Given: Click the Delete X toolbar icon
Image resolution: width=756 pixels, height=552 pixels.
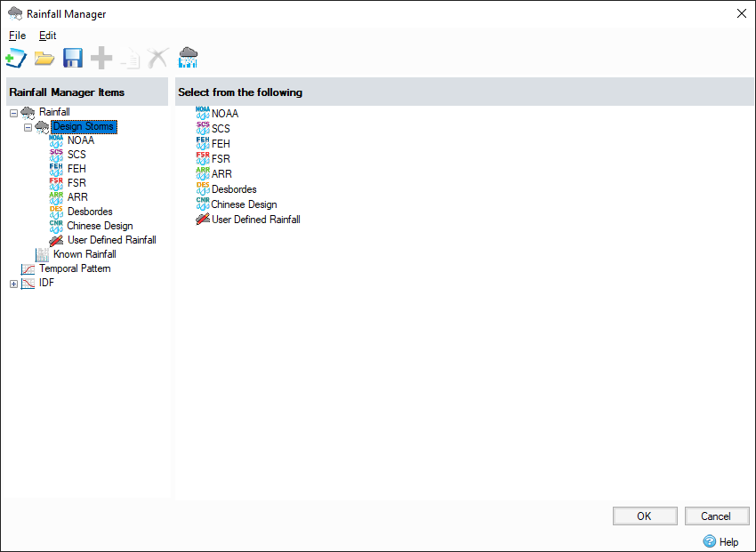Looking at the screenshot, I should coord(158,59).
